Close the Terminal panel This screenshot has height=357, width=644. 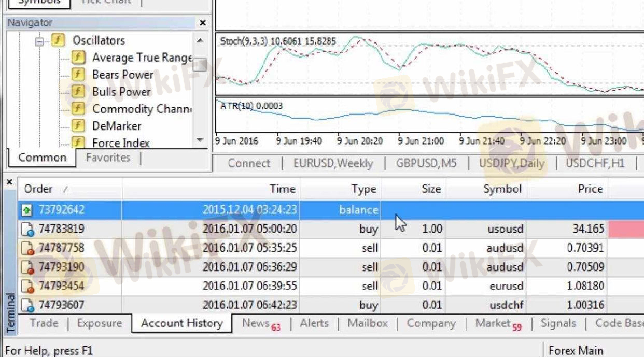click(x=9, y=182)
